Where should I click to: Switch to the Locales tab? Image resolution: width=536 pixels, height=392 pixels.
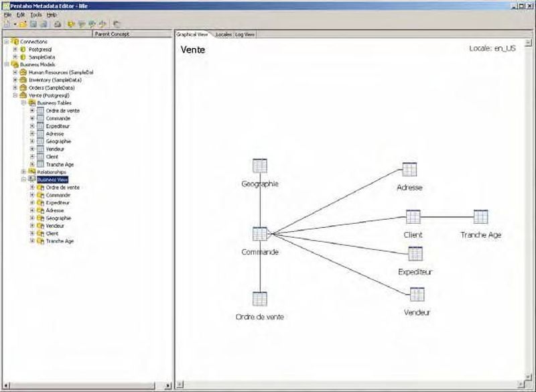223,34
